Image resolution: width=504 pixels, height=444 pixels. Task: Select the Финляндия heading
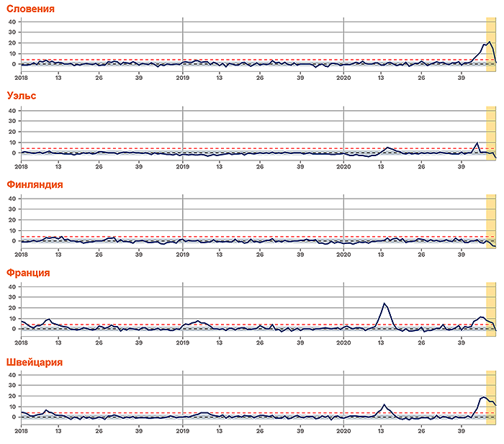point(35,184)
